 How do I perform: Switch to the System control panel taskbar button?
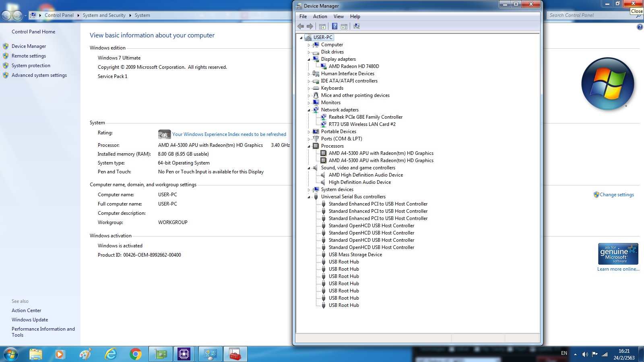pos(210,354)
